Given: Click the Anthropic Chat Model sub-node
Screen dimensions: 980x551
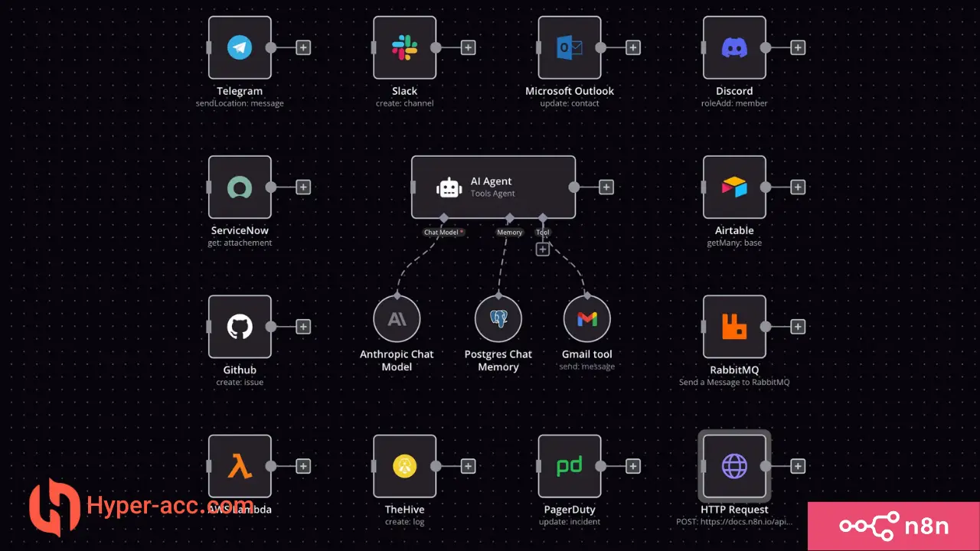Looking at the screenshot, I should pyautogui.click(x=397, y=319).
